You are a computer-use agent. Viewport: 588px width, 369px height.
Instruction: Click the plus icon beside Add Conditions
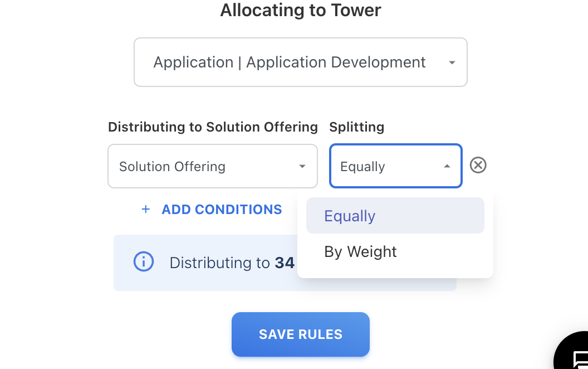(x=146, y=210)
